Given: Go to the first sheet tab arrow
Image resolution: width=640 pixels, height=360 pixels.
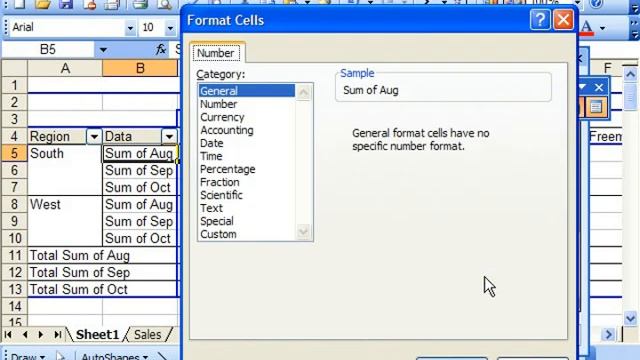Looking at the screenshot, I should coord(8,335).
